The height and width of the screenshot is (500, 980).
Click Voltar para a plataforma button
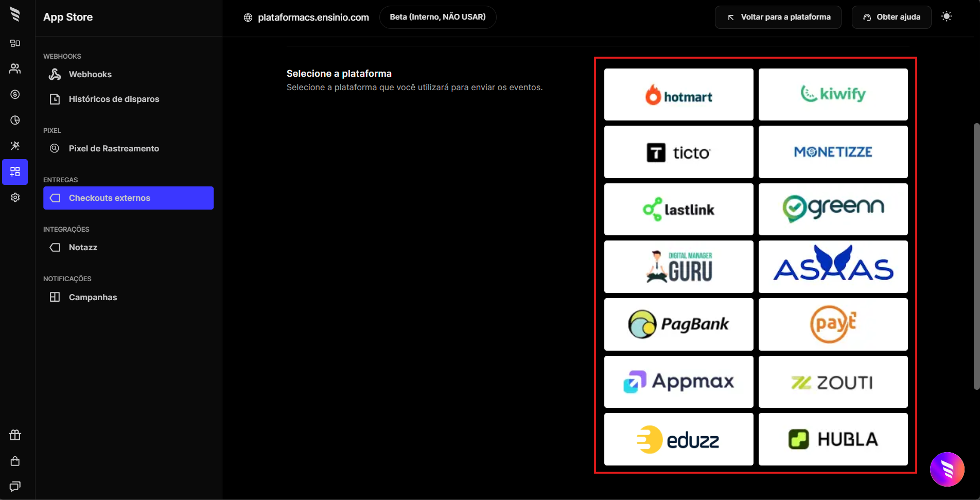(x=778, y=17)
